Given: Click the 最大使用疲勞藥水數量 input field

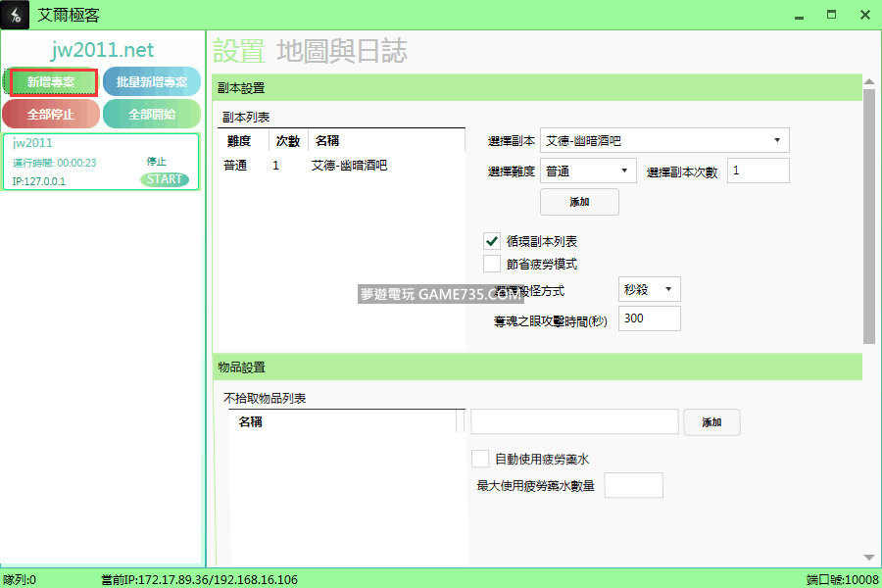Looking at the screenshot, I should tap(633, 485).
